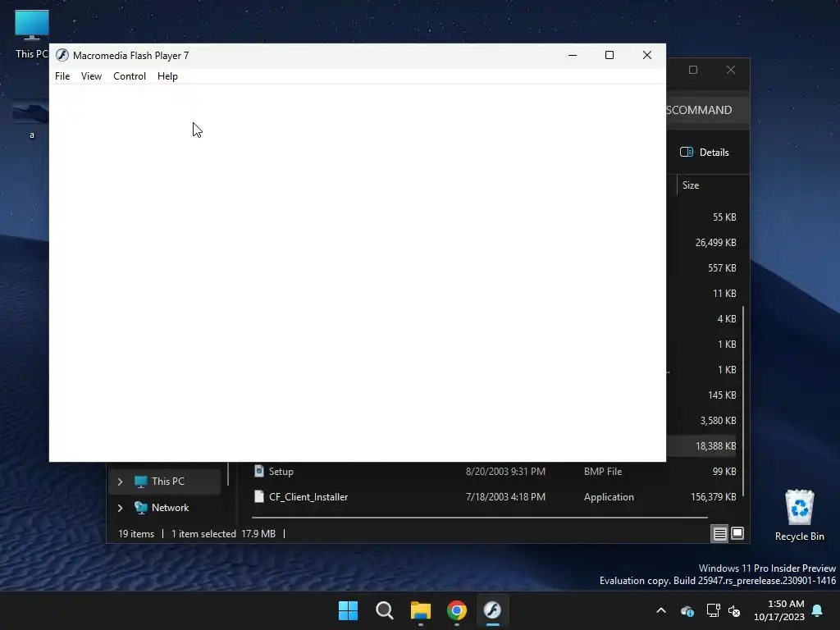Switch to the large thumbnails view
This screenshot has width=840, height=630.
click(x=737, y=533)
